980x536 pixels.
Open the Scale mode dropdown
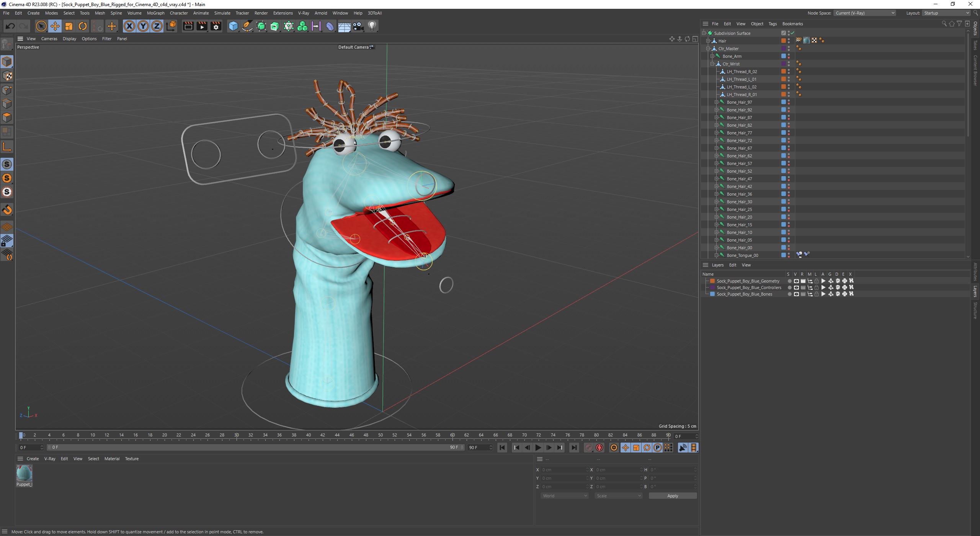click(618, 496)
